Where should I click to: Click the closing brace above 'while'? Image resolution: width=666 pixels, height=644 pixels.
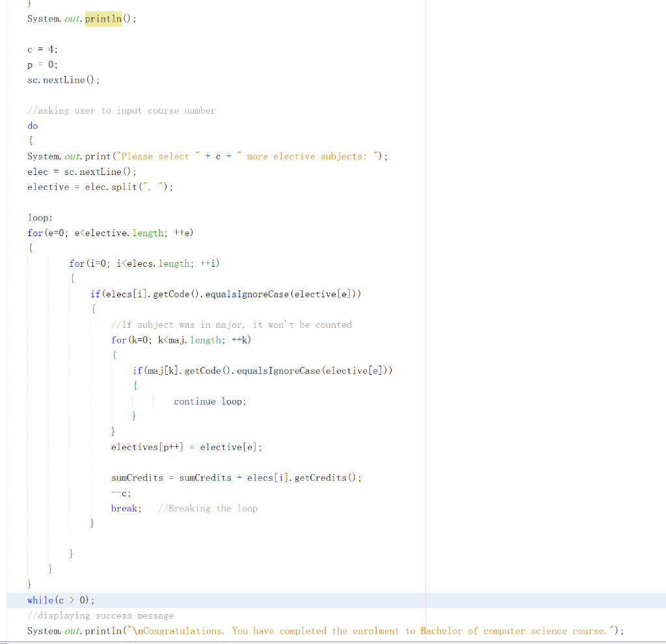29,584
